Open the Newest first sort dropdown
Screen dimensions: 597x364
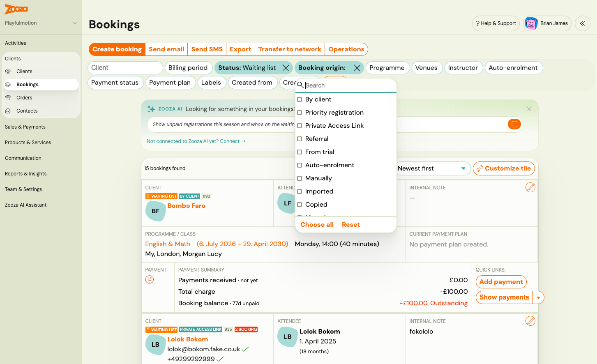432,168
